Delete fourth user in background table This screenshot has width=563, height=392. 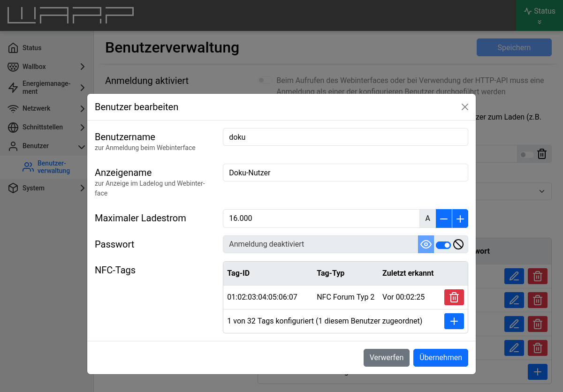pyautogui.click(x=538, y=348)
